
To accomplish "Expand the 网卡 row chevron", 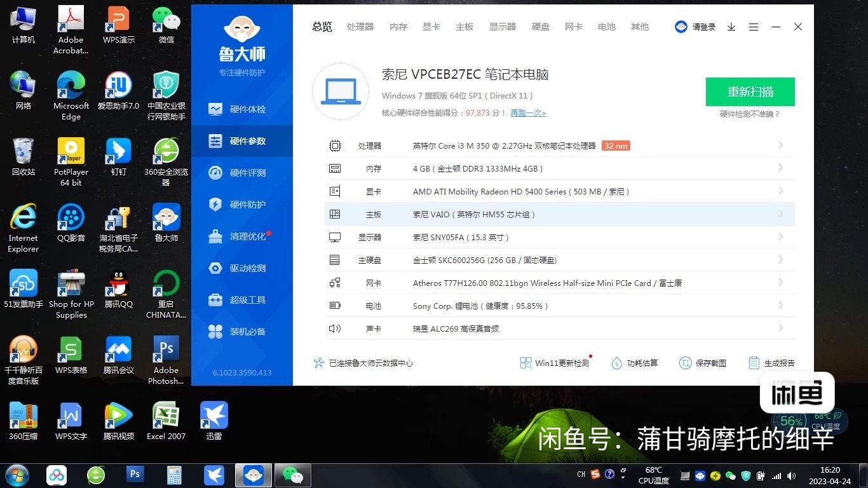I will coord(780,283).
